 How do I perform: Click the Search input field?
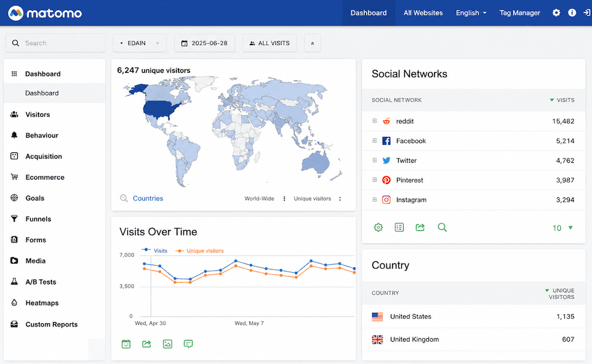pos(55,43)
